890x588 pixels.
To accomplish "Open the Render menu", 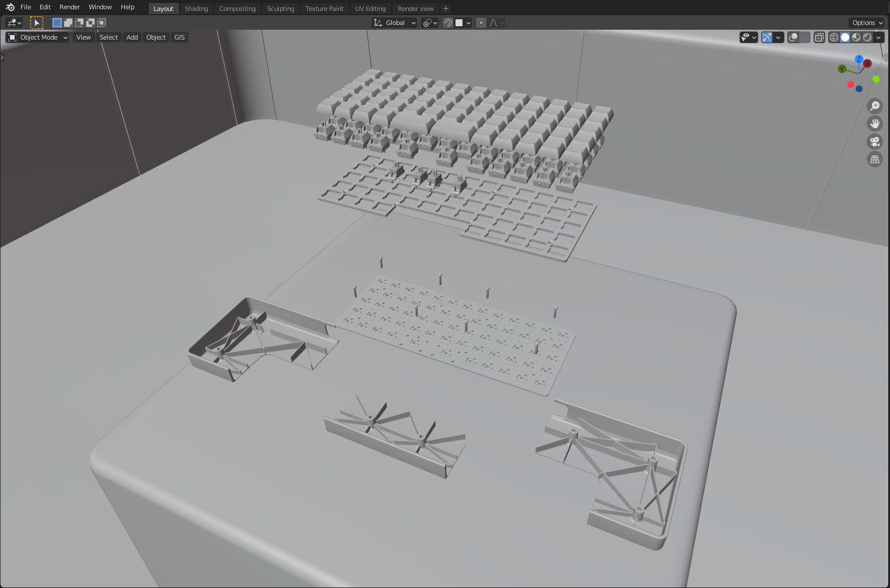I will point(69,7).
